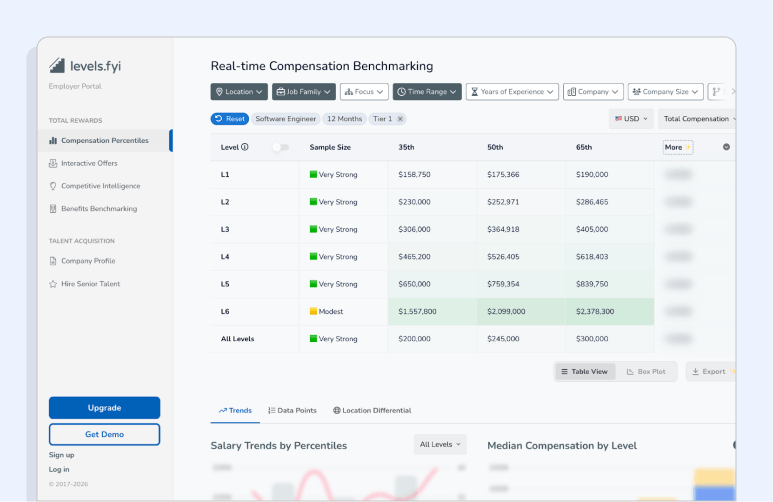Switch to Box Plot view

pyautogui.click(x=646, y=372)
